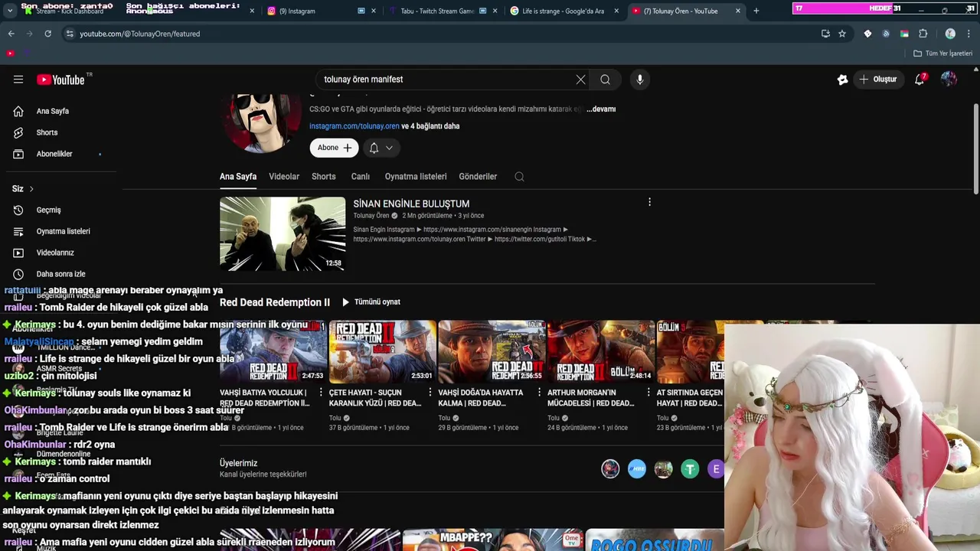Viewport: 980px width, 551px height.
Task: Open browser extensions puzzle icon
Action: pyautogui.click(x=923, y=34)
